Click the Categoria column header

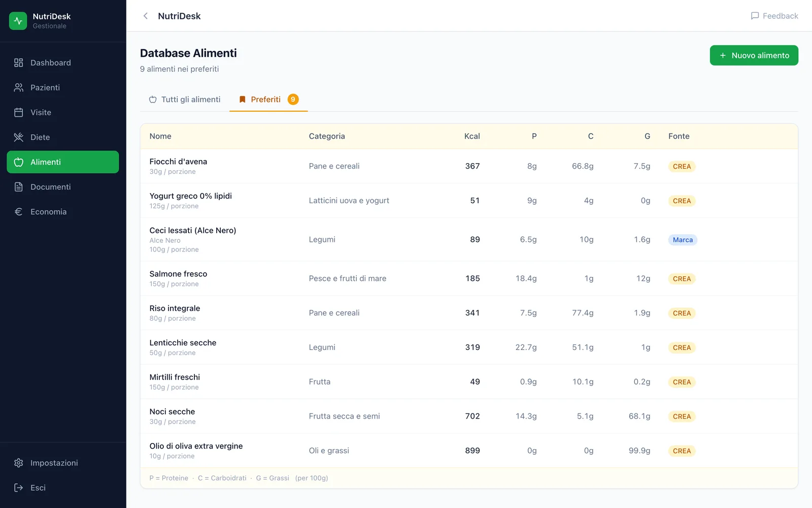327,136
